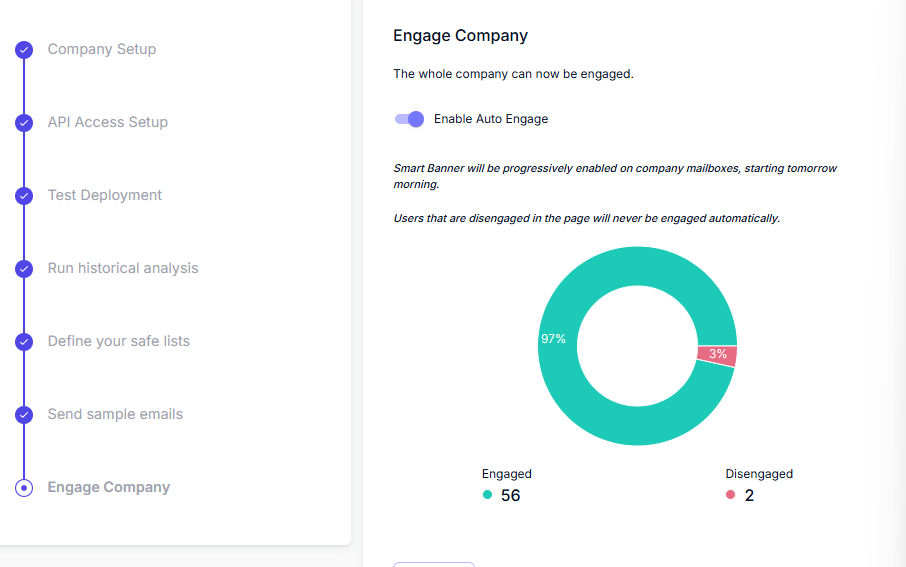Click the Engage Company current-step circle icon
The image size is (906, 567).
(24, 488)
